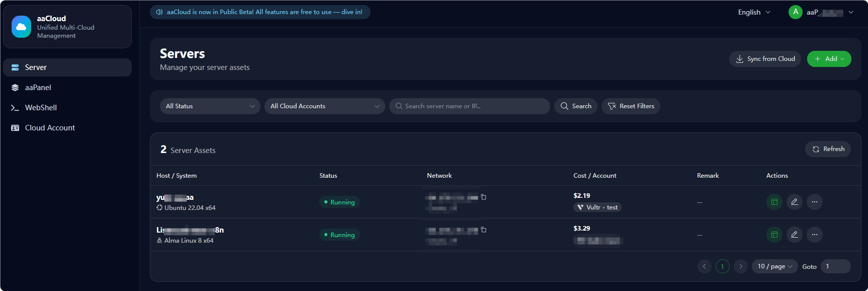Copy IP address of the Ubuntu server
The height and width of the screenshot is (291, 868).
tap(483, 197)
